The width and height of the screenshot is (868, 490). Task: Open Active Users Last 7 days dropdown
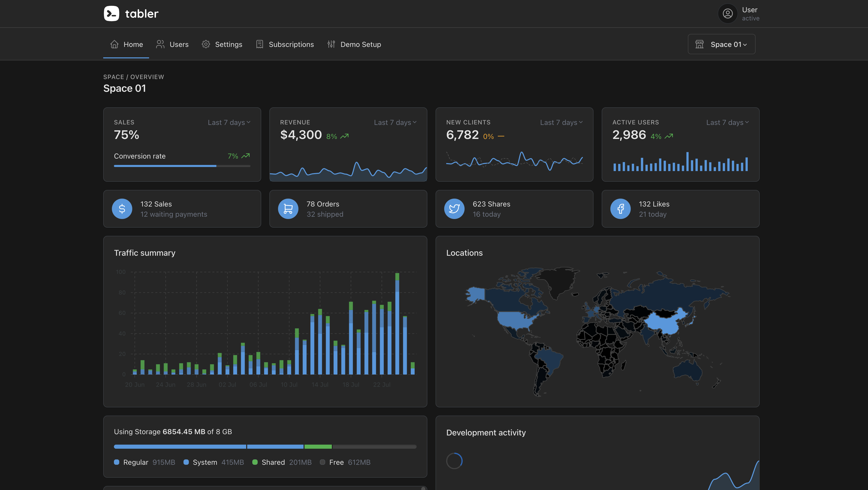pyautogui.click(x=728, y=122)
